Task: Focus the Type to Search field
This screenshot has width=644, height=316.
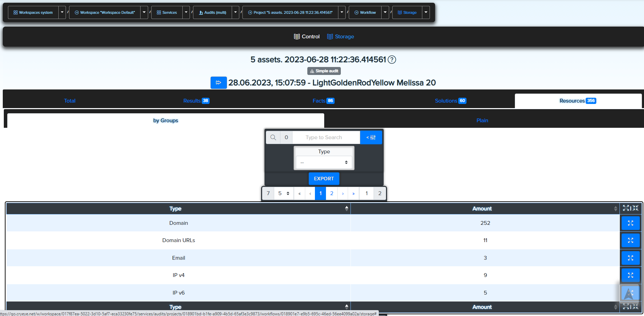Action: click(326, 137)
